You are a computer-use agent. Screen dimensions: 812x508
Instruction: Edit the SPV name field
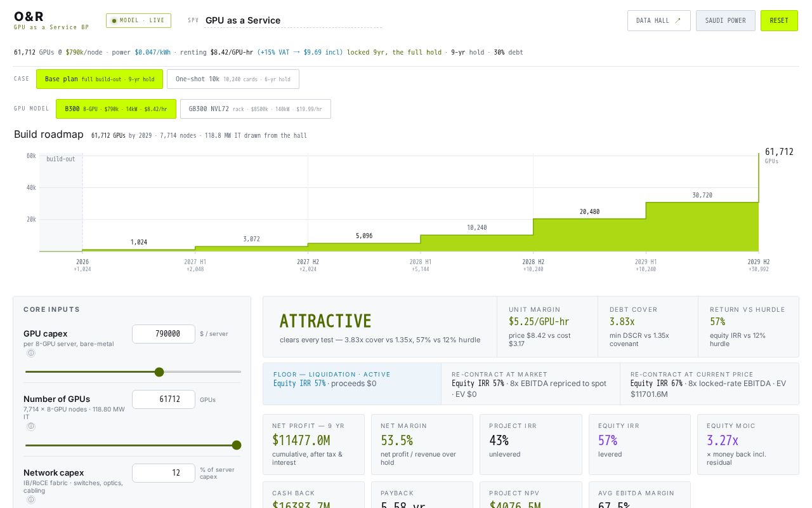293,20
